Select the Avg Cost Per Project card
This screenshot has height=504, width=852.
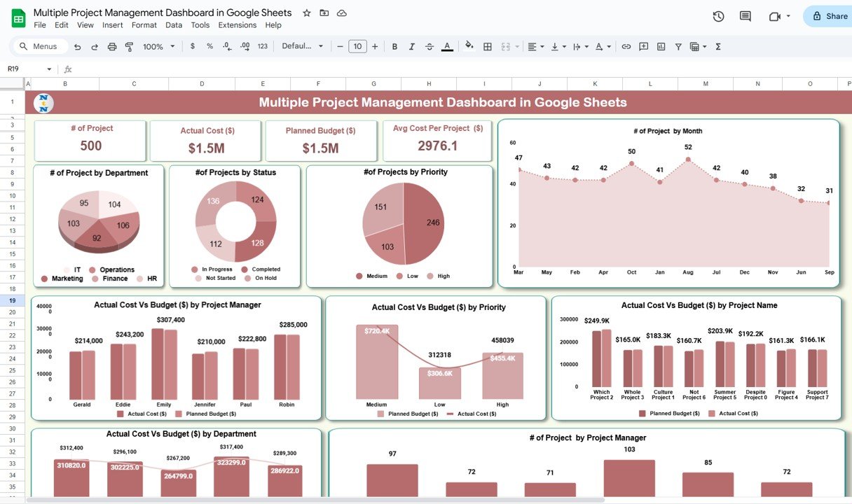tap(438, 140)
